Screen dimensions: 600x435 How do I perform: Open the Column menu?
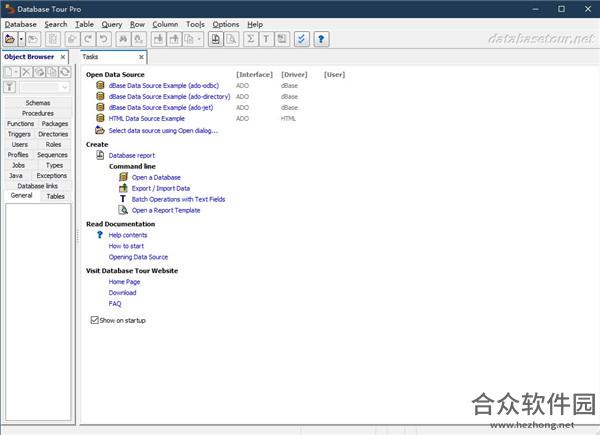click(165, 24)
